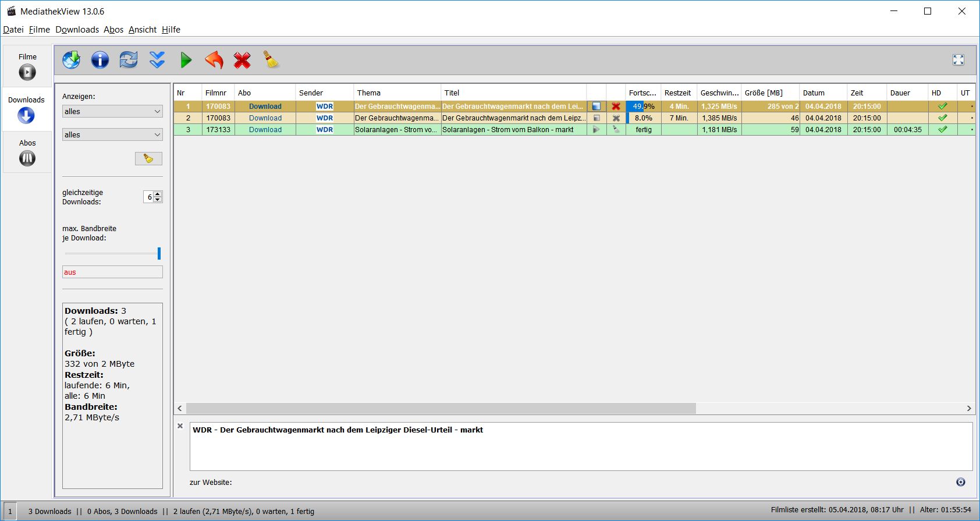Open the first 'alles' filter dropdown

point(112,112)
